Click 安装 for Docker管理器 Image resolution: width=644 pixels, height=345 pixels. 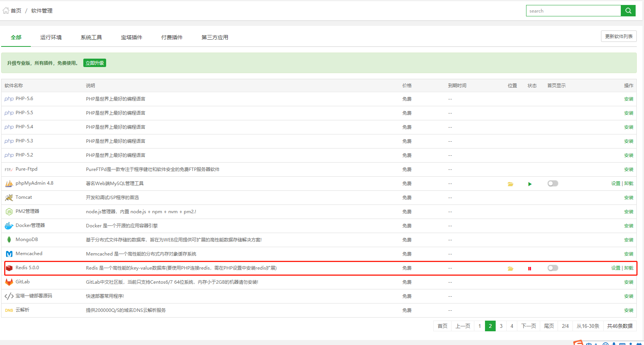629,226
